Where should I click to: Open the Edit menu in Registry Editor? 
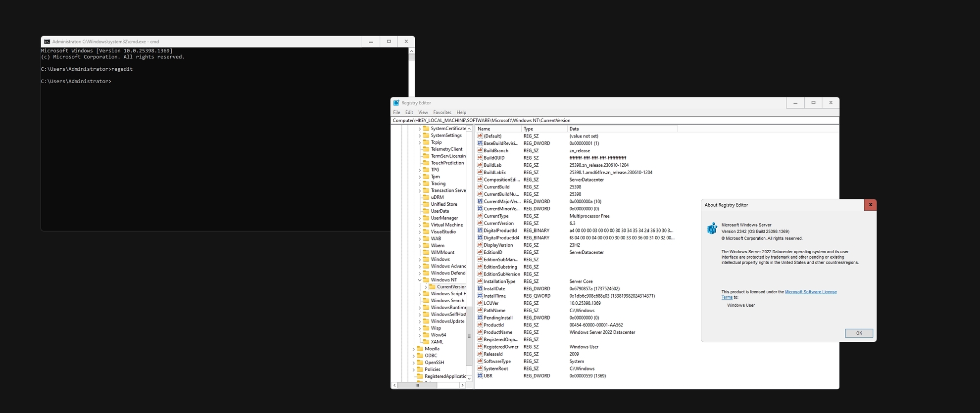coord(409,112)
